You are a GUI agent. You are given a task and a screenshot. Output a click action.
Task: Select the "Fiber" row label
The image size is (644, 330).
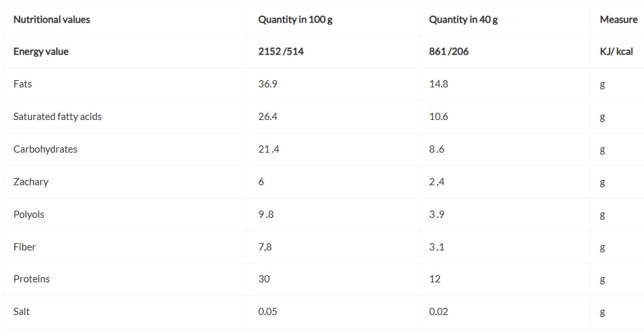[25, 247]
